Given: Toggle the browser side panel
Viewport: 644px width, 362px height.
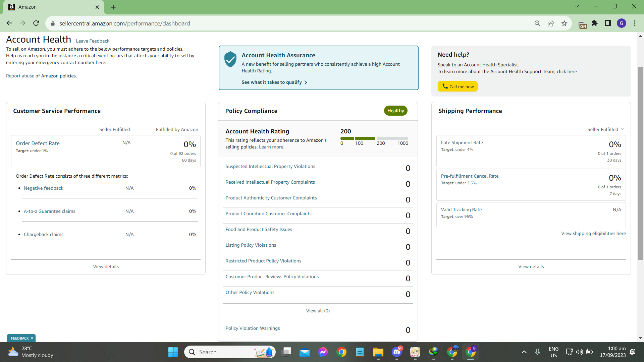Looking at the screenshot, I should click(608, 23).
